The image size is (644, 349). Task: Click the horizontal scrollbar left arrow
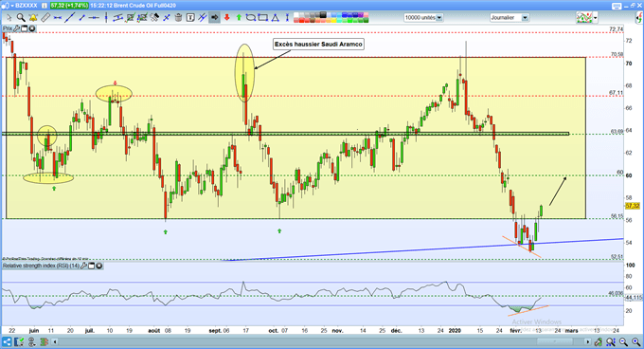coord(54,341)
